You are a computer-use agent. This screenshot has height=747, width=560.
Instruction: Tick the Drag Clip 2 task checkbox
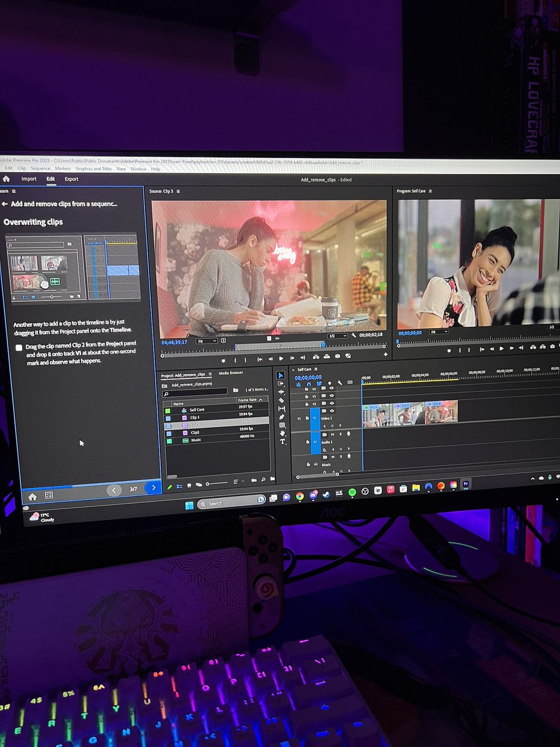(x=19, y=347)
